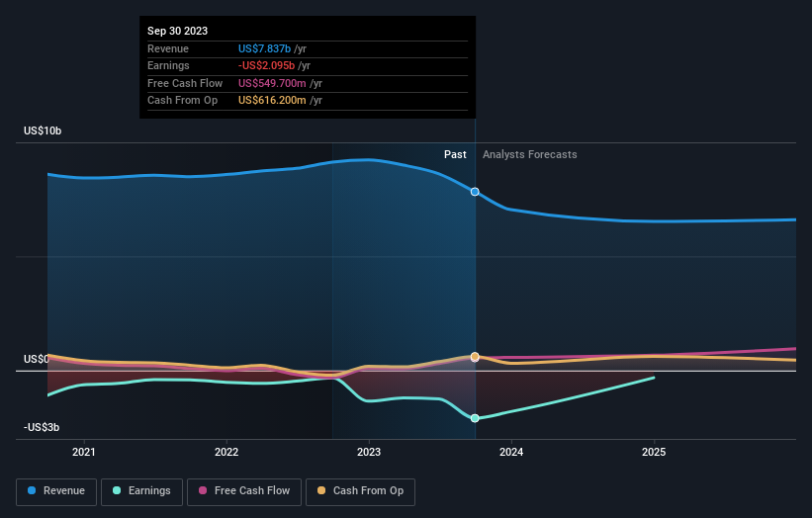Screen dimensions: 812x518
Task: Click the Revenue row label in tooltip
Action: [168, 48]
